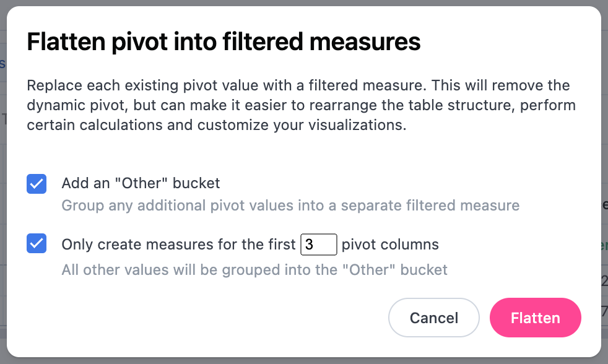608x364 pixels.
Task: Click the "Group any additional pivot values" hint text
Action: tap(290, 205)
